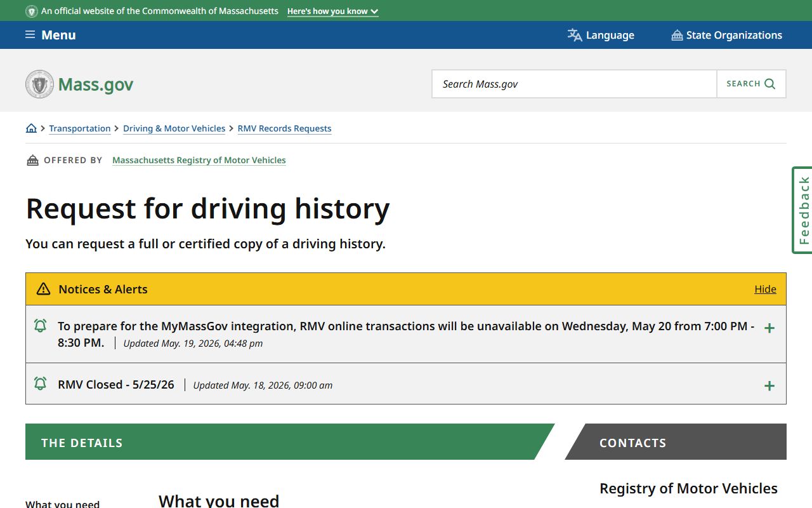Select the Contacts tab
Screen dimensions: 812x508
[x=676, y=442]
